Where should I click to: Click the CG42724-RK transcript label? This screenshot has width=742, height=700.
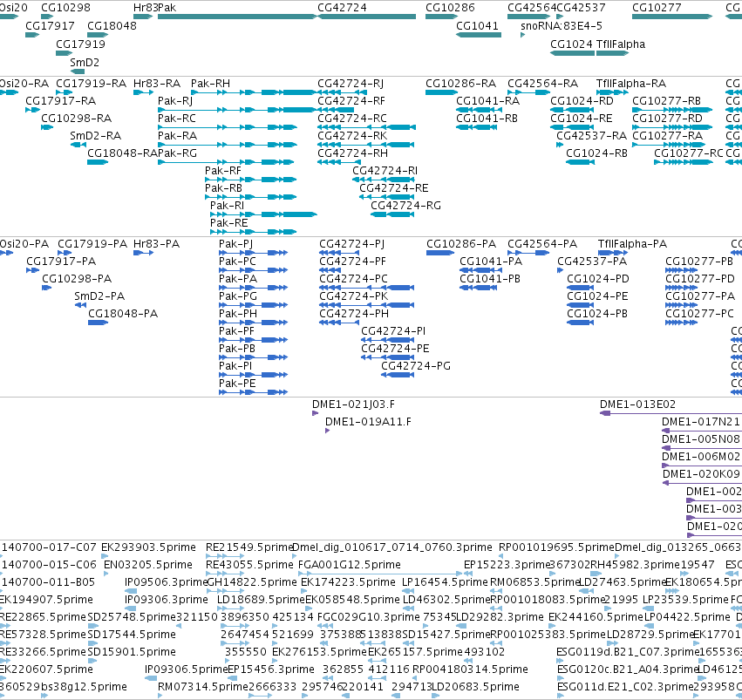[x=352, y=136]
